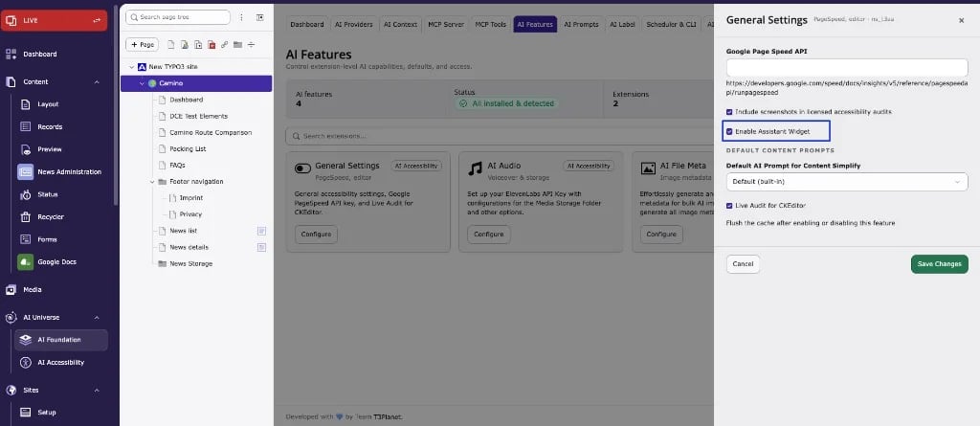
Task: Click the Search page tree field
Action: 178,17
